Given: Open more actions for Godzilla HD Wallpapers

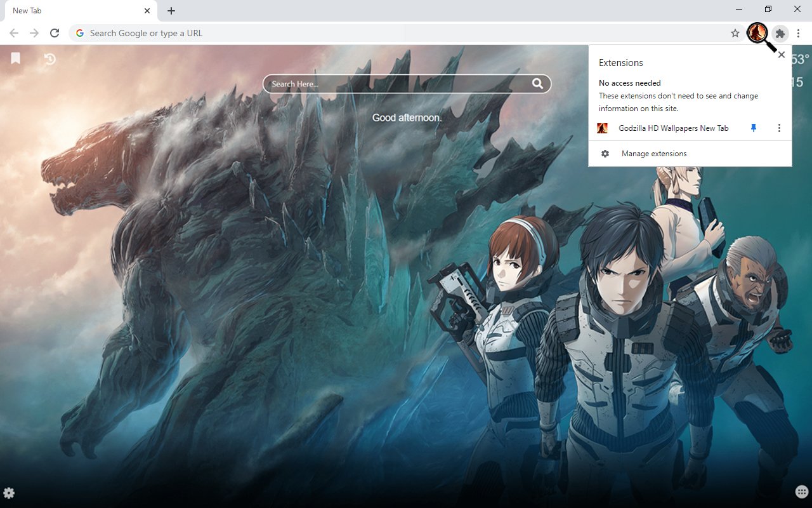Looking at the screenshot, I should click(x=779, y=128).
